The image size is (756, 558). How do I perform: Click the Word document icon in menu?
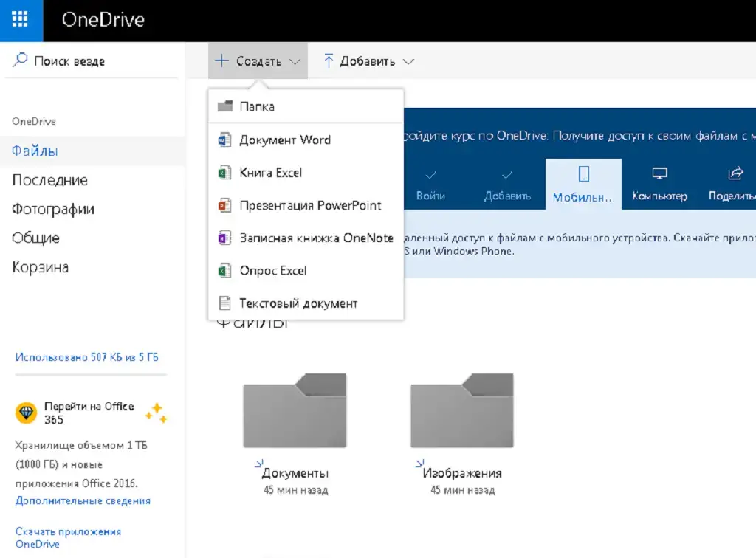[x=224, y=140]
